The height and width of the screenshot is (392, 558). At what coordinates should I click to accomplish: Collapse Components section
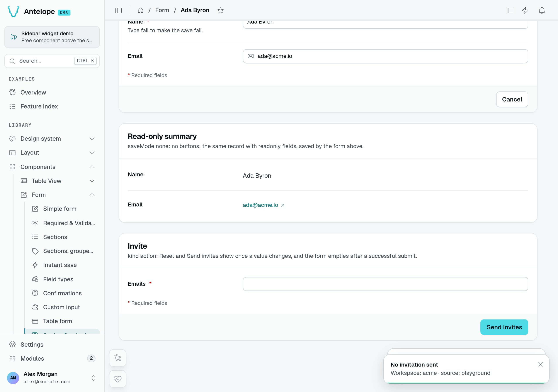(52, 167)
